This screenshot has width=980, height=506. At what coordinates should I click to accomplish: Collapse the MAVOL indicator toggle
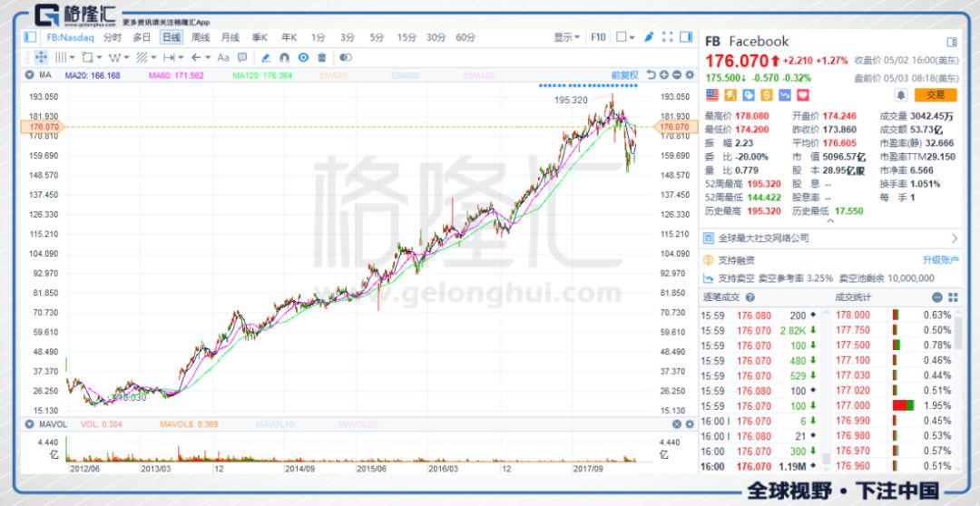coord(29,424)
